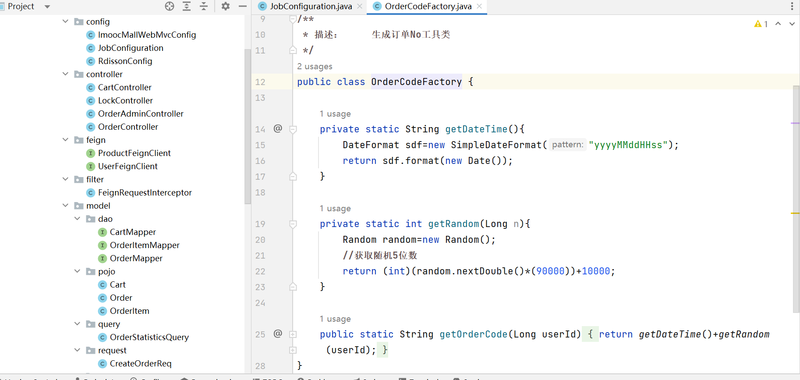This screenshot has height=380, width=800.
Task: Click the interface icon beside OrderMapper
Action: tap(102, 258)
